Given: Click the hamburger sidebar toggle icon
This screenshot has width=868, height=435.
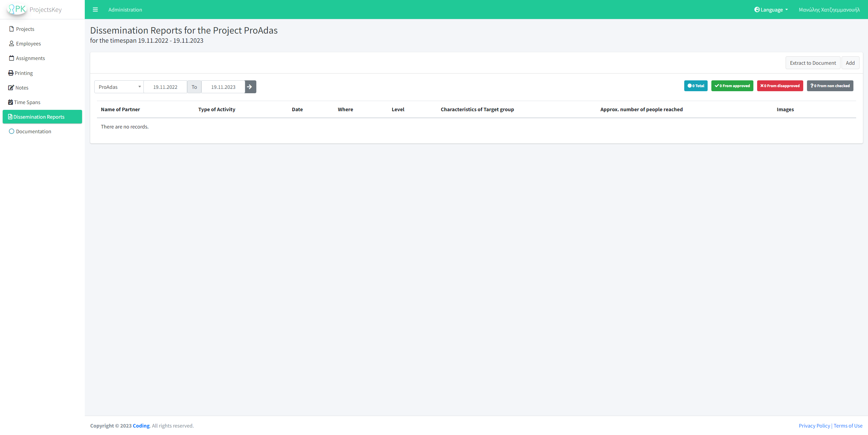Looking at the screenshot, I should (x=95, y=9).
